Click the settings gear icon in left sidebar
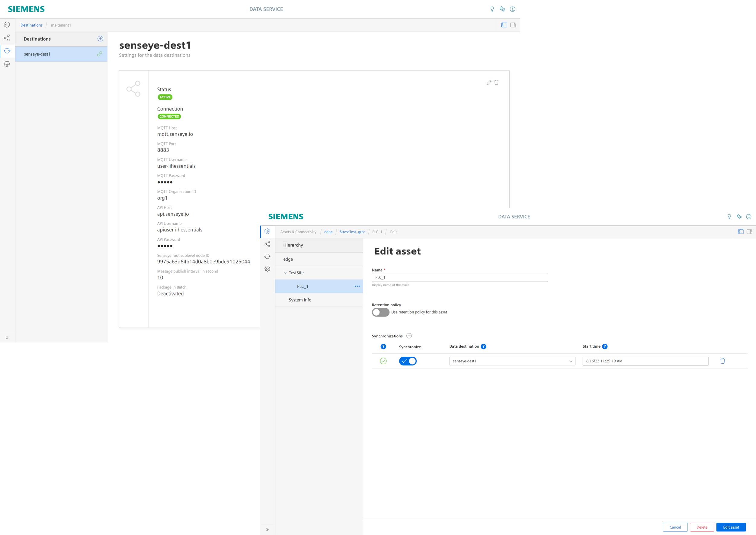Screen dimensions: 756x535 pos(7,64)
